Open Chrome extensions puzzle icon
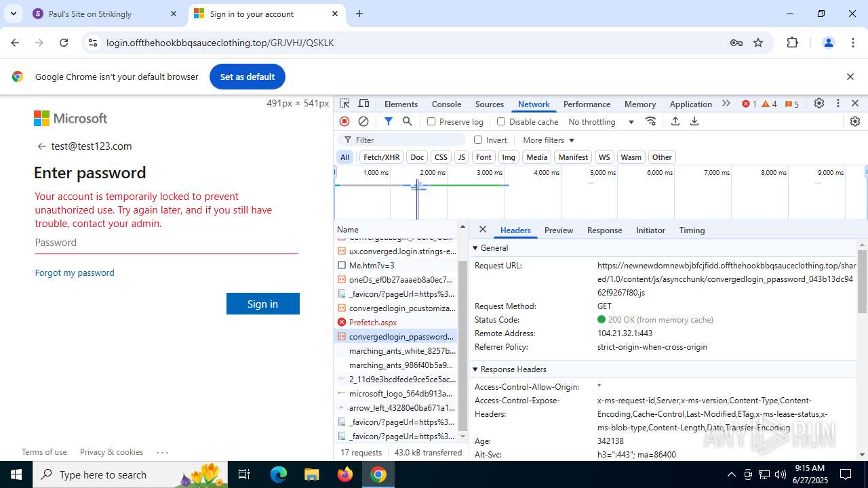This screenshot has width=868, height=488. pos(793,43)
